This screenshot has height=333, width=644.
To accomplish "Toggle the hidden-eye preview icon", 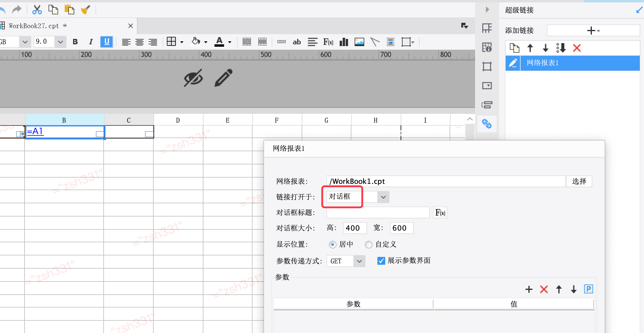I will tap(193, 78).
